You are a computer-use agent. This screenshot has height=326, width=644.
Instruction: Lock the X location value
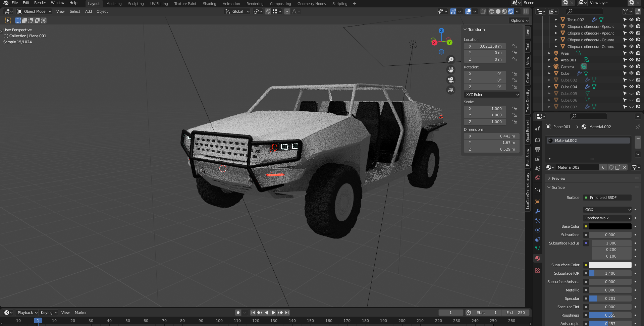(514, 46)
